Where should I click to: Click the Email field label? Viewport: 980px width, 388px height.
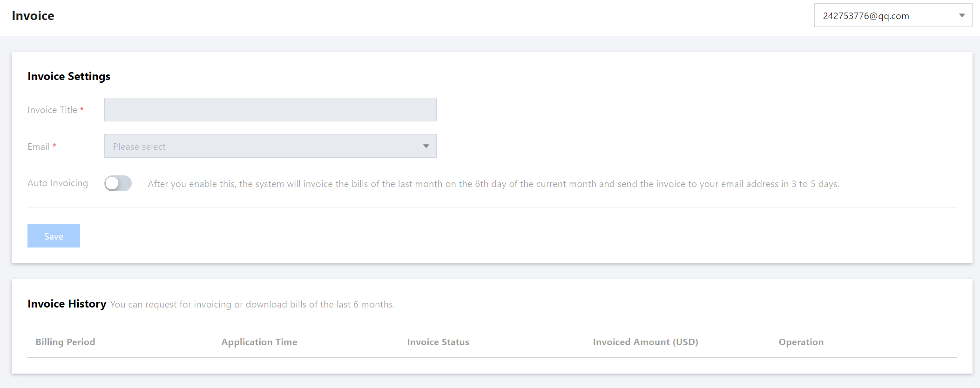point(39,147)
